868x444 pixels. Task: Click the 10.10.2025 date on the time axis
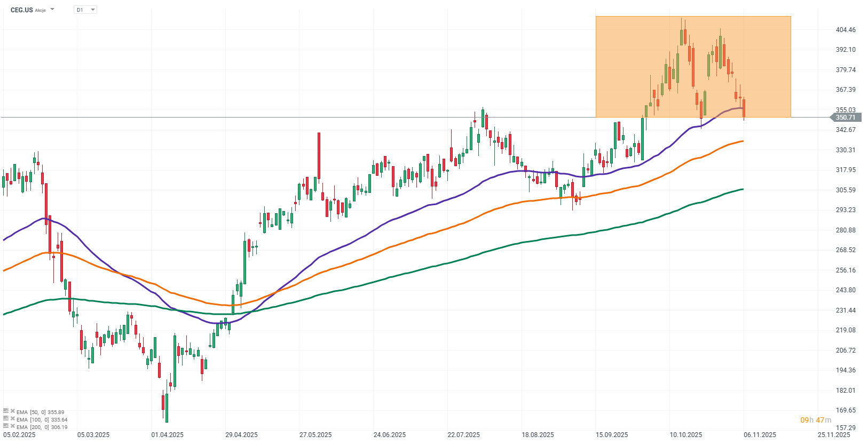686,435
